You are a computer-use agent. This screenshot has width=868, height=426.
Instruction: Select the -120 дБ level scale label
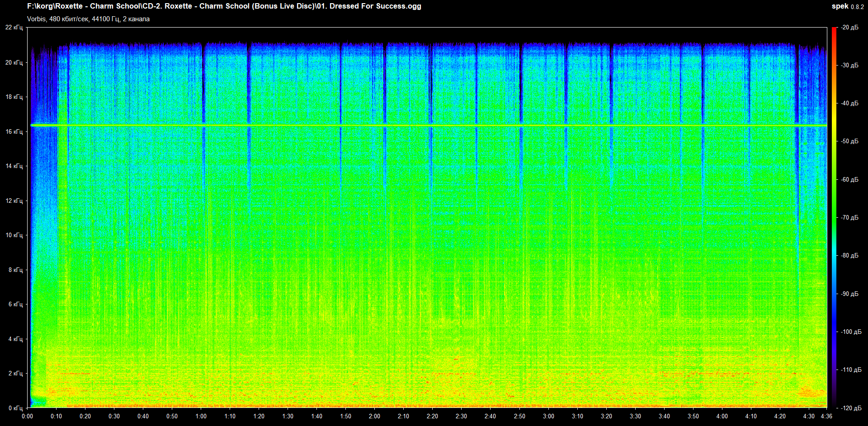tap(849, 408)
